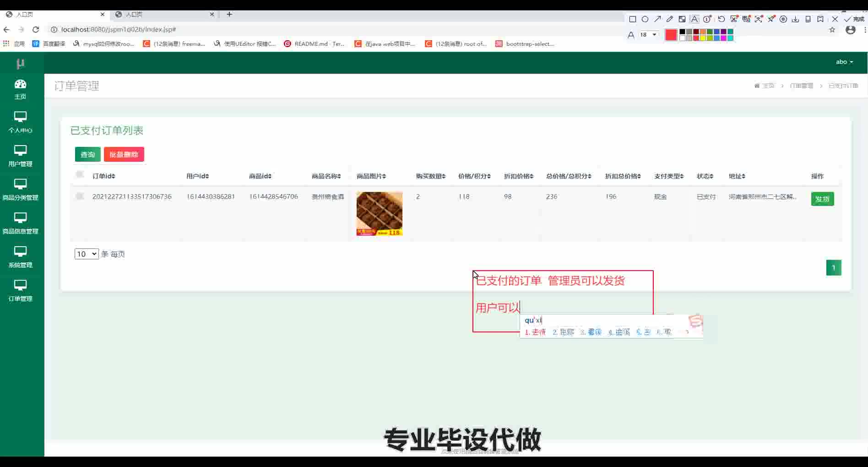Click the 查询 search button
Image resolution: width=868 pixels, height=467 pixels.
pos(87,154)
